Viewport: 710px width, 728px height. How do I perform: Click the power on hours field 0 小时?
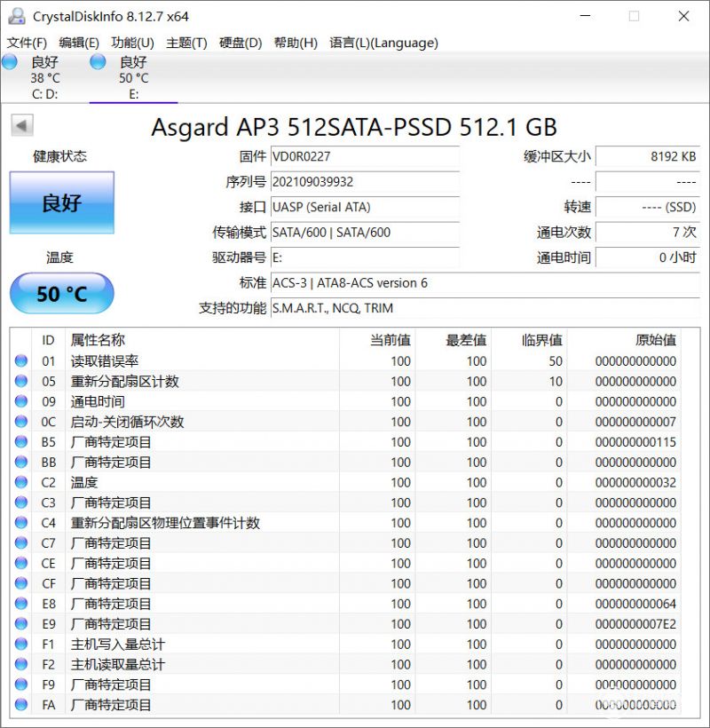[x=647, y=257]
